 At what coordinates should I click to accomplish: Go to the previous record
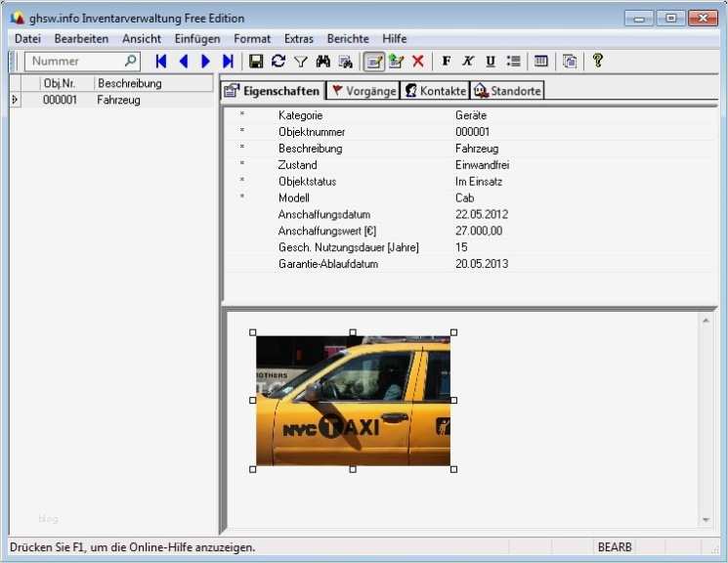click(x=184, y=62)
